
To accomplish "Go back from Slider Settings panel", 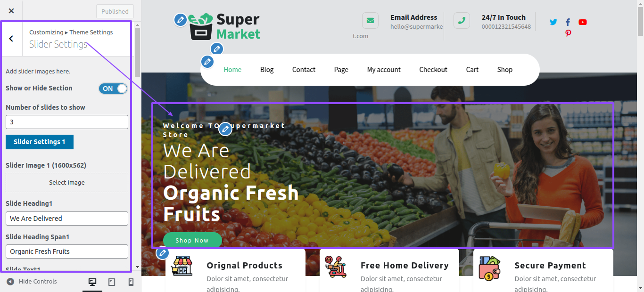I will tap(11, 39).
